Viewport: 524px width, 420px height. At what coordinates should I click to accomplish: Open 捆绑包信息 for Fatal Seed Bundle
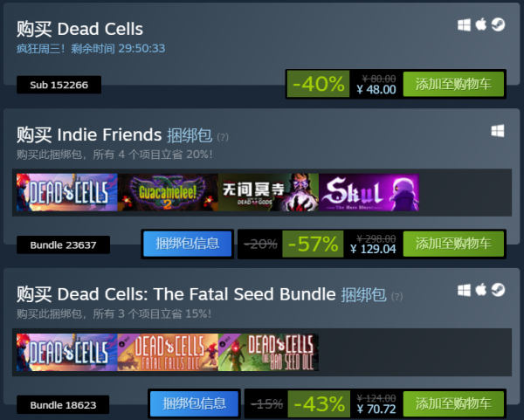click(x=194, y=403)
